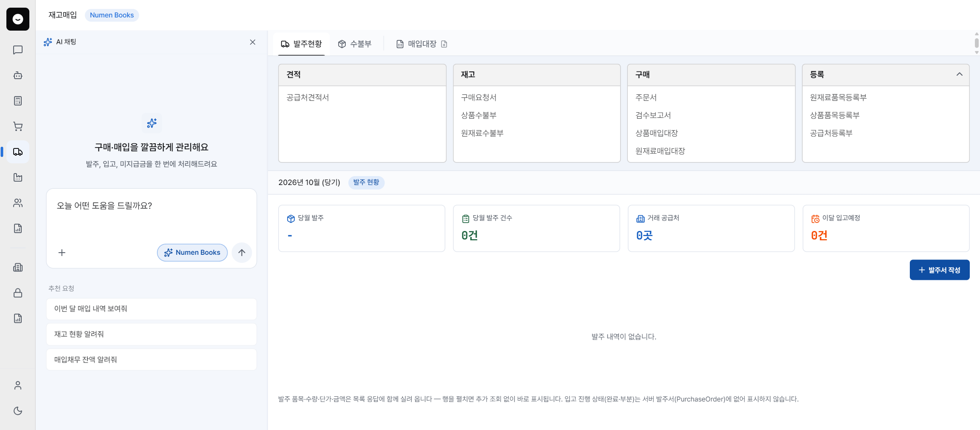
Task: Open the people icon in sidebar
Action: [x=18, y=203]
